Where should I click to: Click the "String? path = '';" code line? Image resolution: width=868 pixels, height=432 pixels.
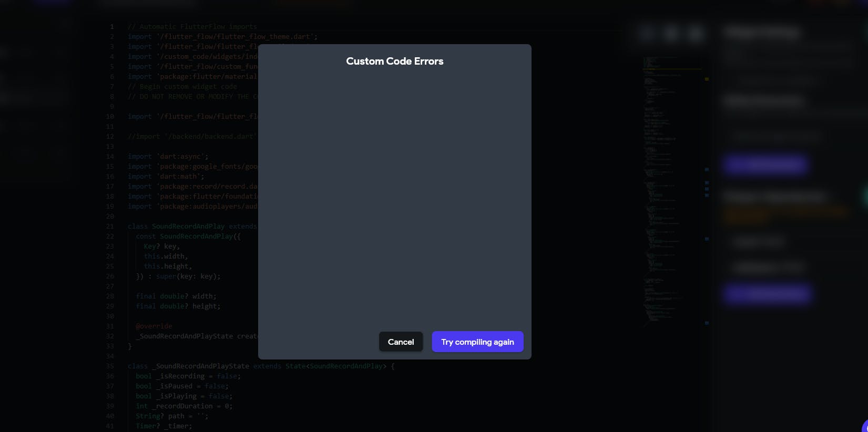pos(172,416)
